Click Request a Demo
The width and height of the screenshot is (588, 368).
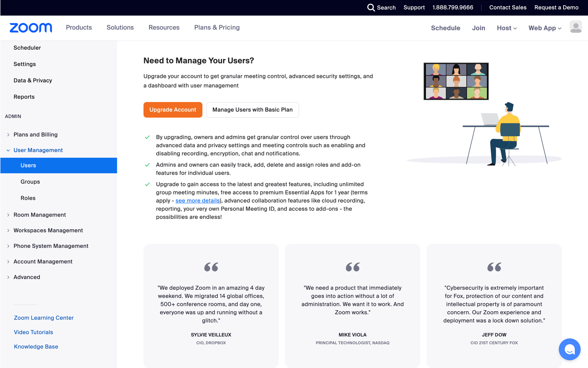click(x=556, y=7)
